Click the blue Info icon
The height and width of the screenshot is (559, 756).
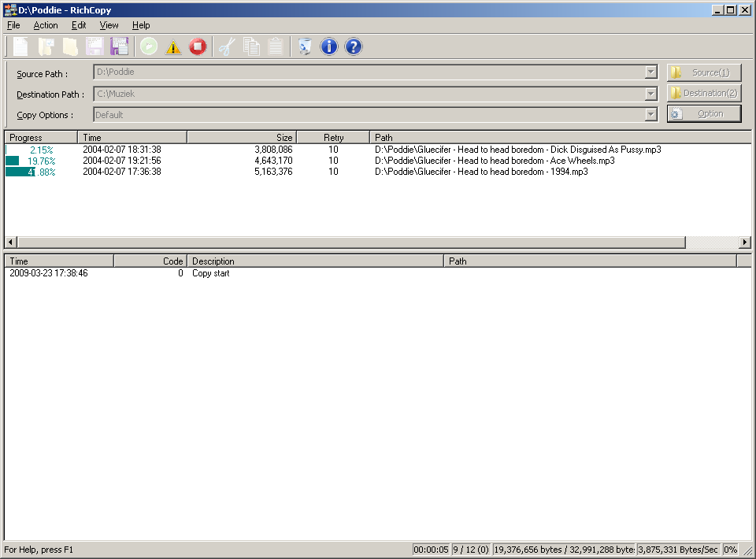tap(329, 46)
